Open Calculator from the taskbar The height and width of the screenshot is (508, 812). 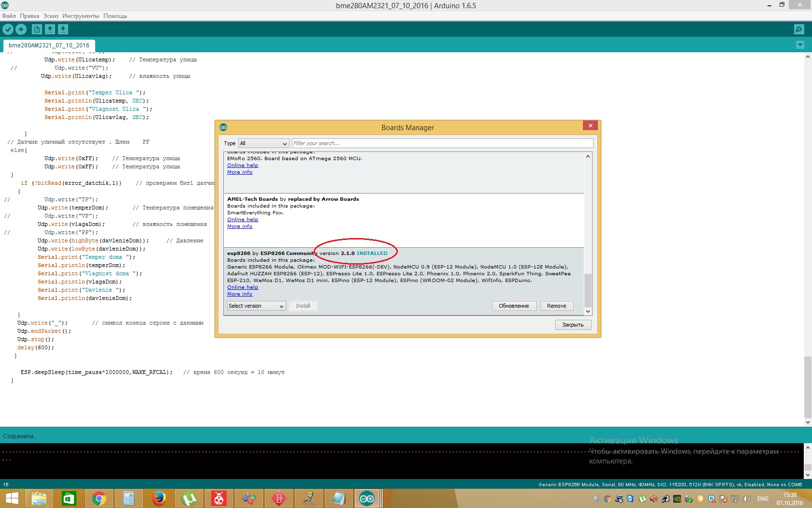(x=129, y=498)
